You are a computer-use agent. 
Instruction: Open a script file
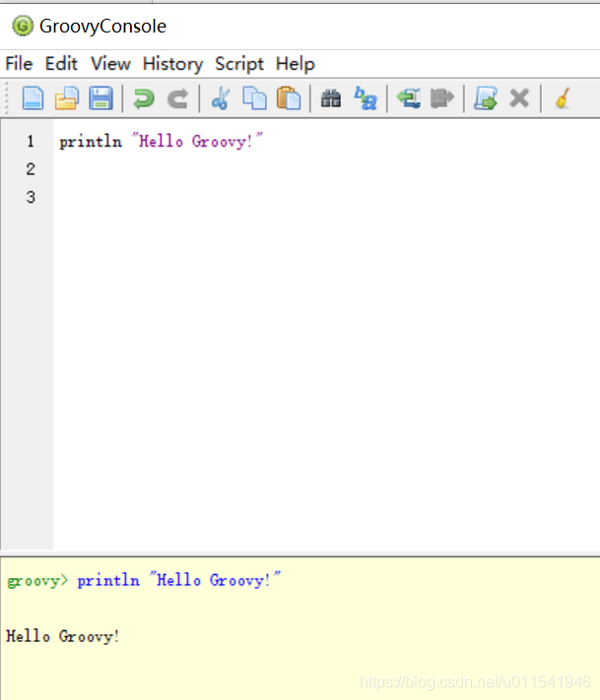(67, 98)
